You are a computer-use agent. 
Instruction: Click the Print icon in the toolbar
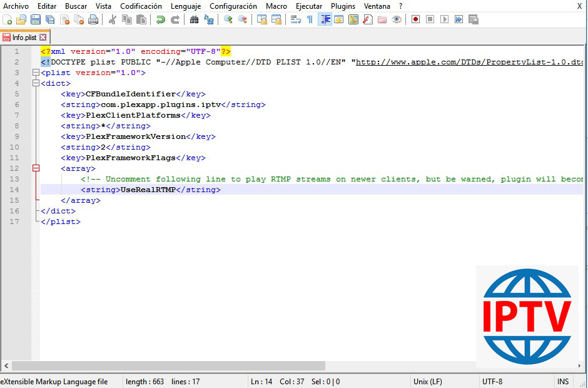pyautogui.click(x=93, y=19)
